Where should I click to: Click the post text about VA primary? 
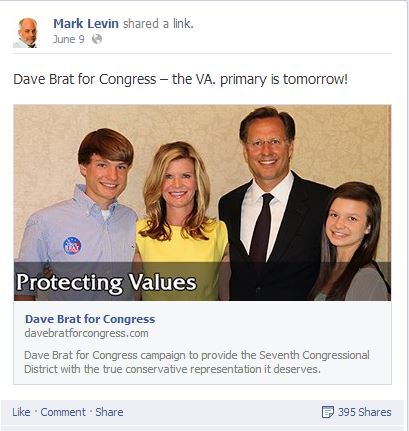(x=180, y=79)
